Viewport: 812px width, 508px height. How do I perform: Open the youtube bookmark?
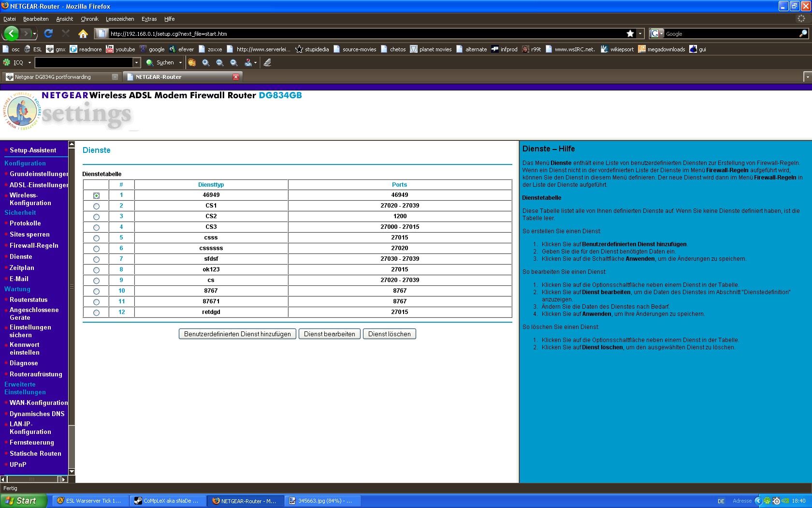pyautogui.click(x=120, y=49)
